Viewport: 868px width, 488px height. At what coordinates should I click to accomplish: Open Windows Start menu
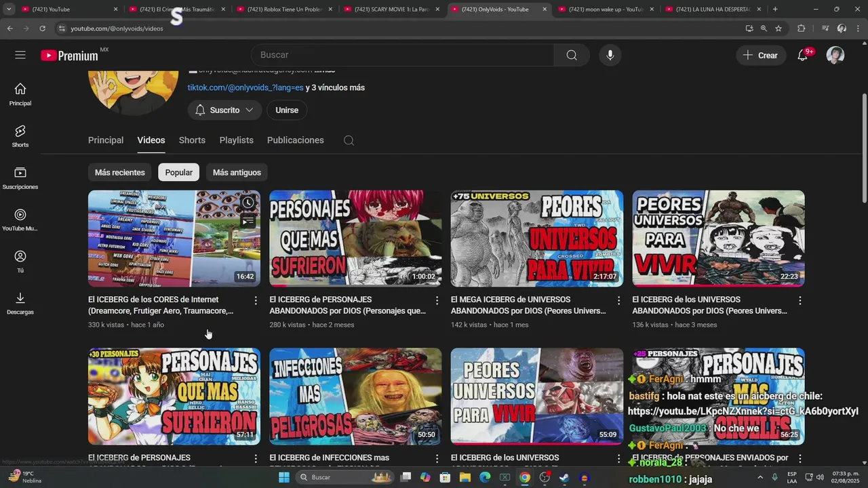point(284,477)
